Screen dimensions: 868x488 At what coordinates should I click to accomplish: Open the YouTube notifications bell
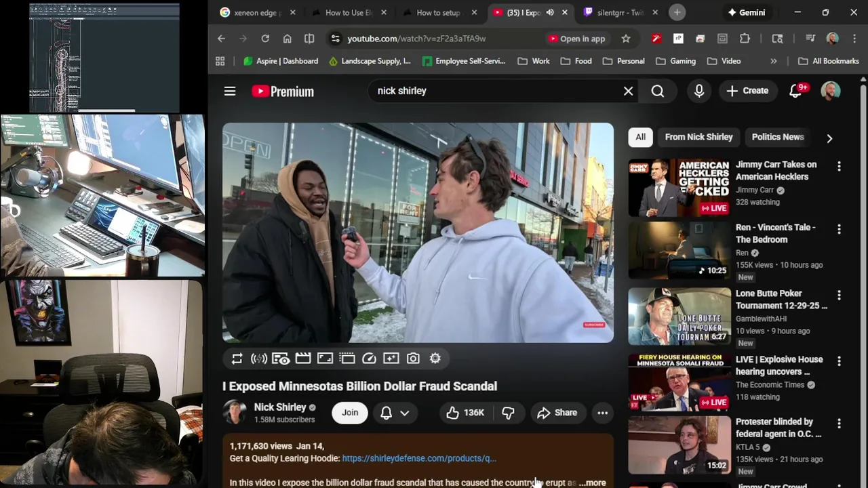(x=796, y=91)
